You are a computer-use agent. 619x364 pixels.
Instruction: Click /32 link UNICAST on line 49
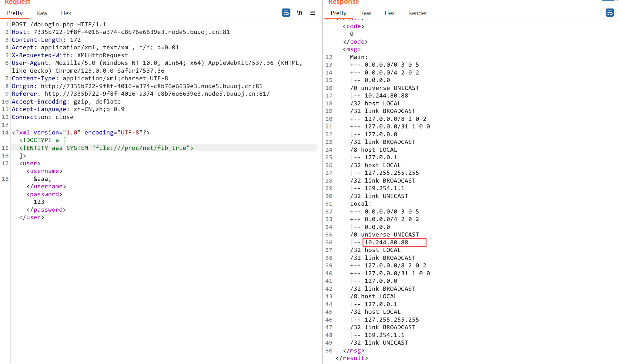pos(379,342)
